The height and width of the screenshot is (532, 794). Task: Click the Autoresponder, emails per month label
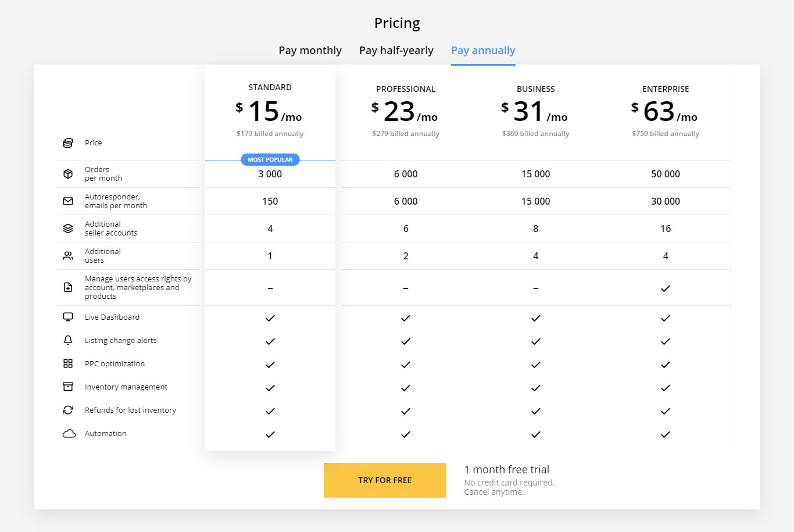[116, 201]
